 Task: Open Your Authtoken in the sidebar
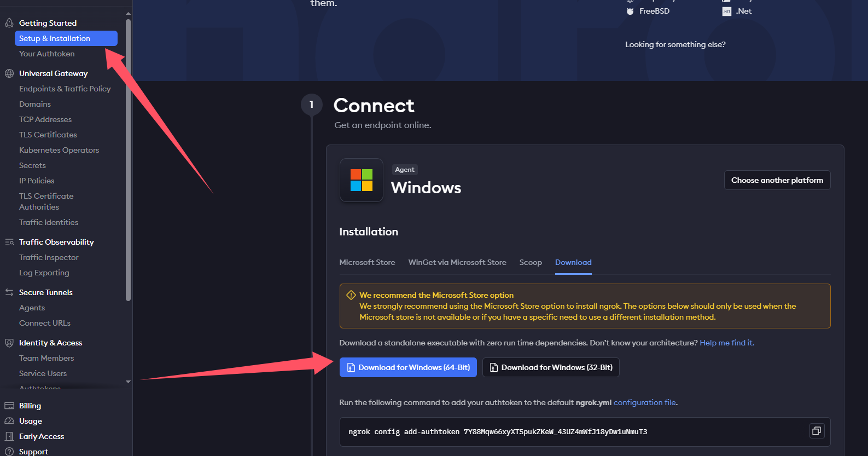point(46,54)
